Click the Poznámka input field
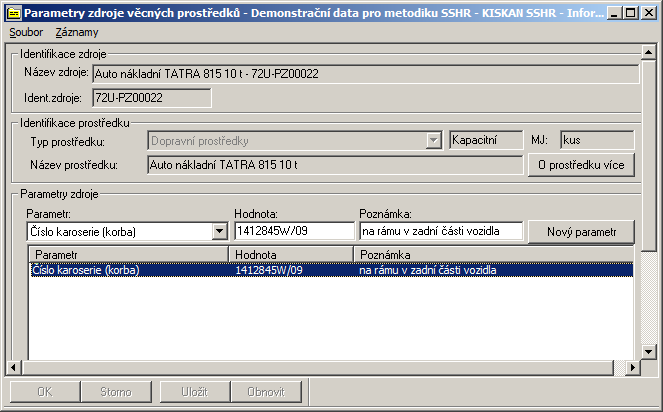Image resolution: width=663 pixels, height=412 pixels. click(441, 231)
